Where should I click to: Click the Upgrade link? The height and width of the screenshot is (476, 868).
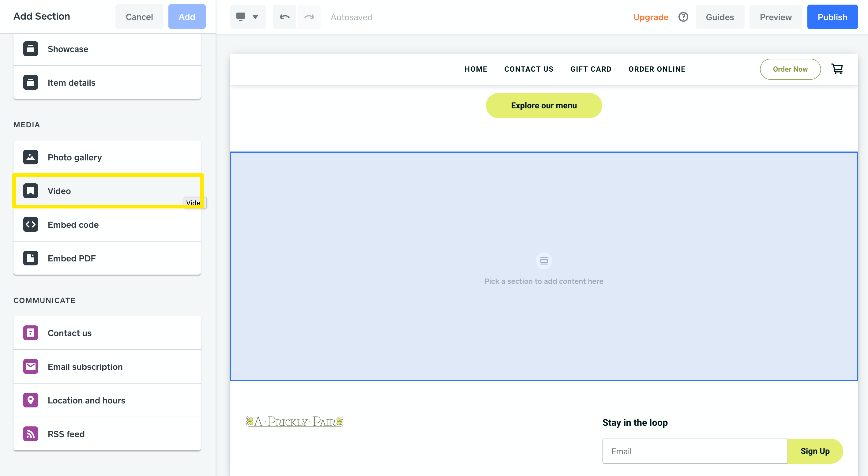click(x=651, y=17)
